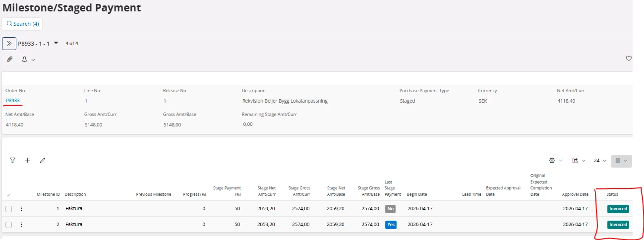This screenshot has height=240, width=644.
Task: Click the notification bell icon
Action: pos(24,59)
